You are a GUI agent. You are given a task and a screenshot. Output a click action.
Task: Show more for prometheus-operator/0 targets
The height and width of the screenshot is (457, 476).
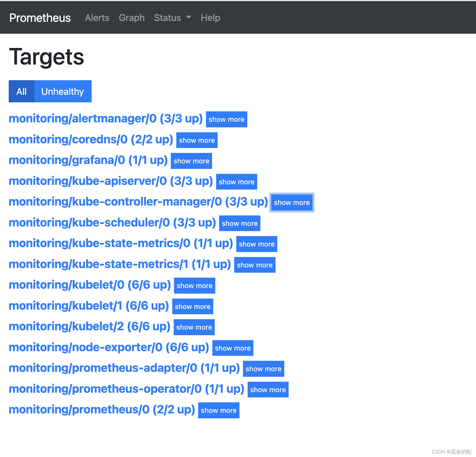[268, 390]
